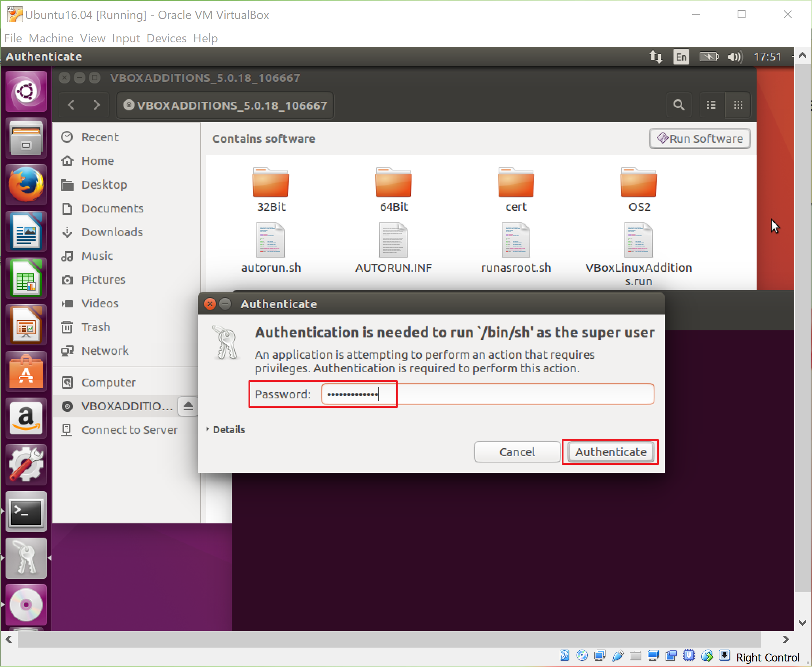Go to Desktop in sidebar
This screenshot has height=667, width=812.
click(x=127, y=185)
